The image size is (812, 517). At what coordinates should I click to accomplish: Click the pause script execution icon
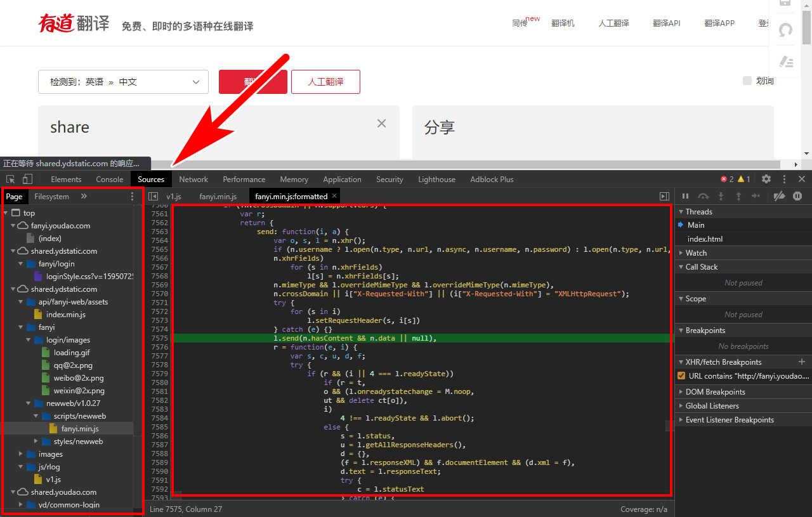(684, 197)
